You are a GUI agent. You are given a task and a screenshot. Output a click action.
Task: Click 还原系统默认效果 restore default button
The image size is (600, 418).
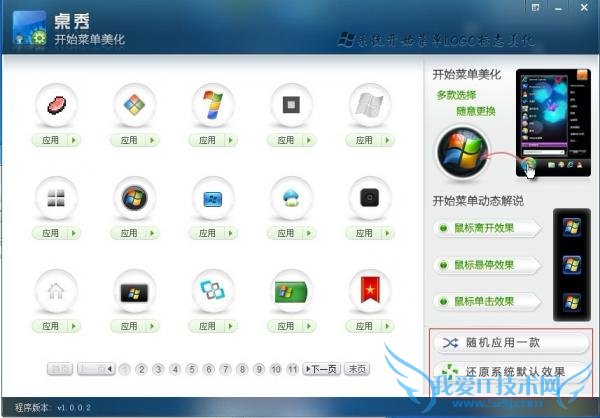click(x=512, y=371)
